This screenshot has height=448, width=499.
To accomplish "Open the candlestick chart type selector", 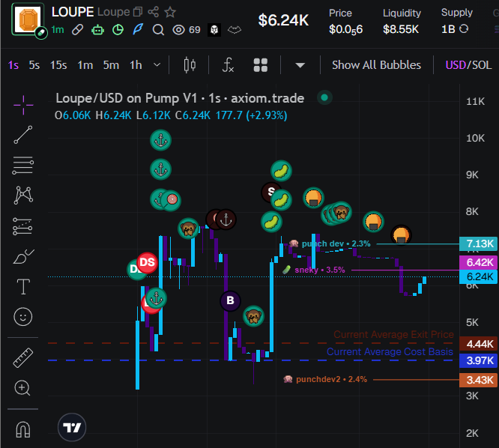I will (x=190, y=65).
